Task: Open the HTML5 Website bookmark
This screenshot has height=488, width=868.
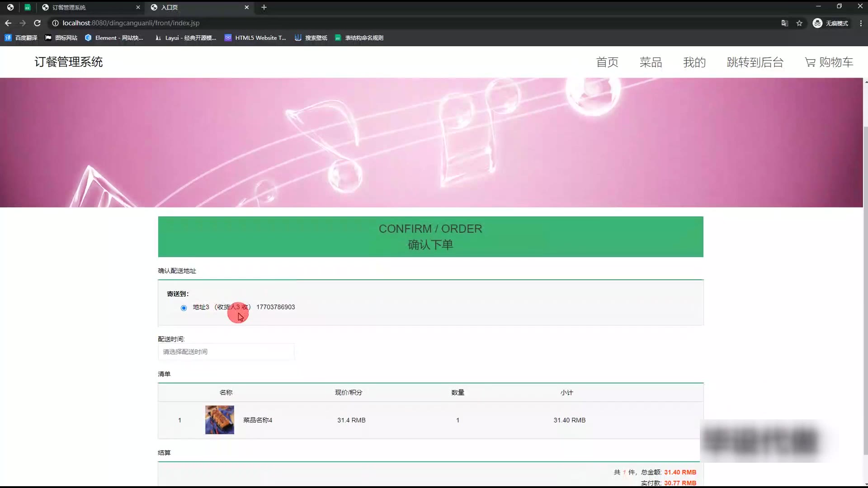Action: 255,38
